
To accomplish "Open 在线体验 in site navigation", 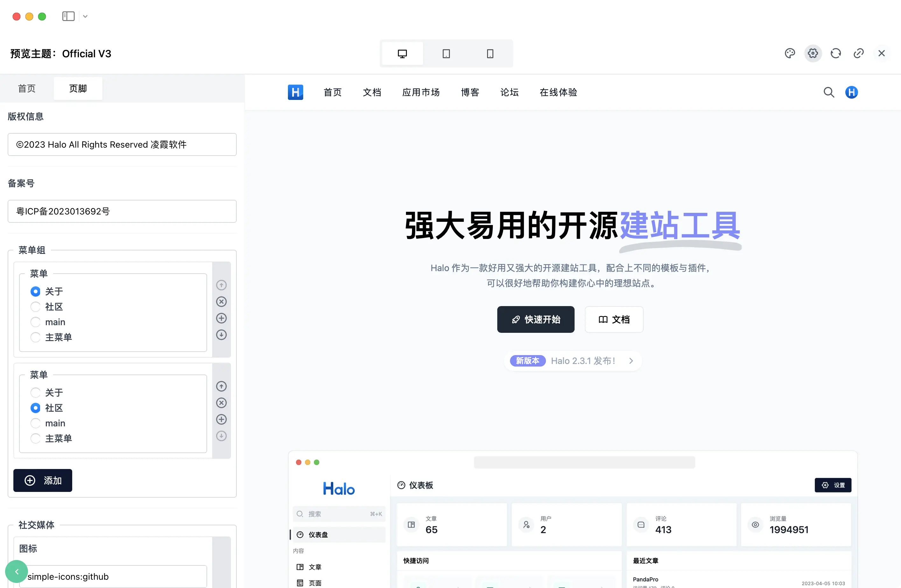I will [x=558, y=92].
